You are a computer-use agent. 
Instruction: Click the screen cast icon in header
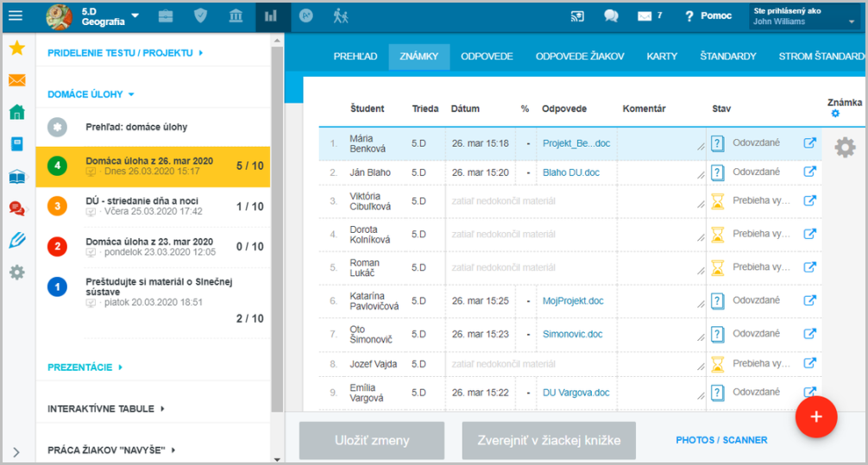[x=577, y=16]
